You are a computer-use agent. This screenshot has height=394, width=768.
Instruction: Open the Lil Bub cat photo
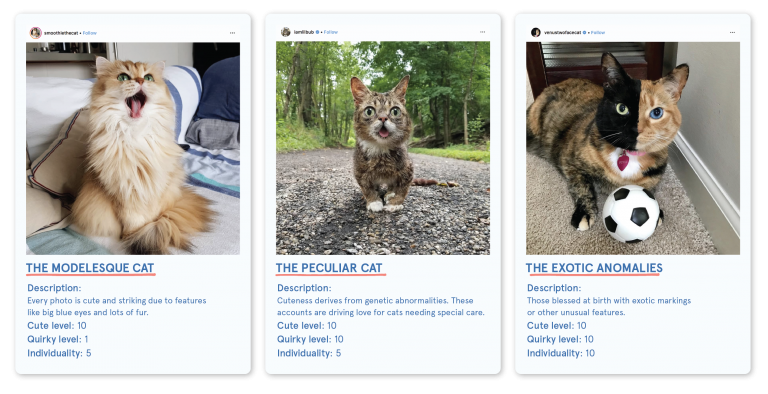point(383,148)
